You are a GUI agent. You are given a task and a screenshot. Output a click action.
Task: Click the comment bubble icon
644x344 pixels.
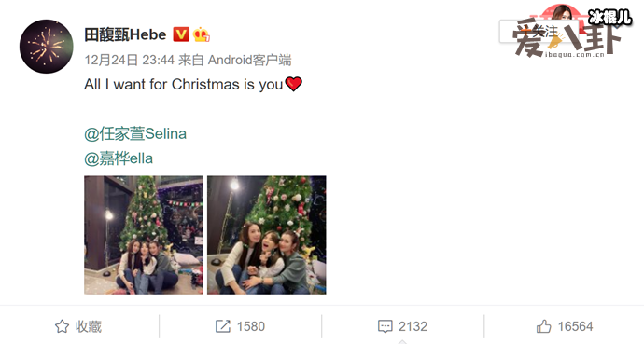point(385,326)
